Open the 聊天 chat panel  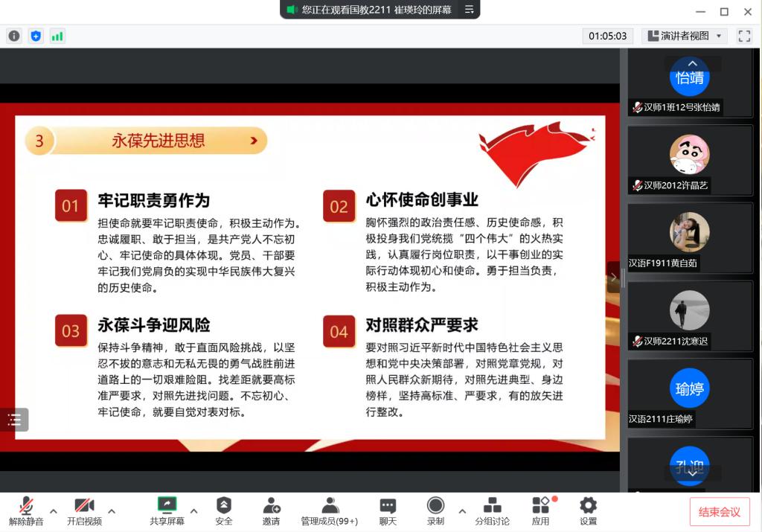pos(388,510)
